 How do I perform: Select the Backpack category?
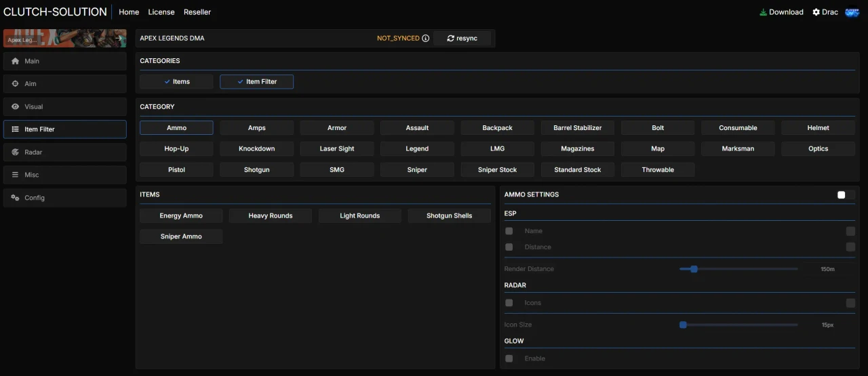coord(498,128)
